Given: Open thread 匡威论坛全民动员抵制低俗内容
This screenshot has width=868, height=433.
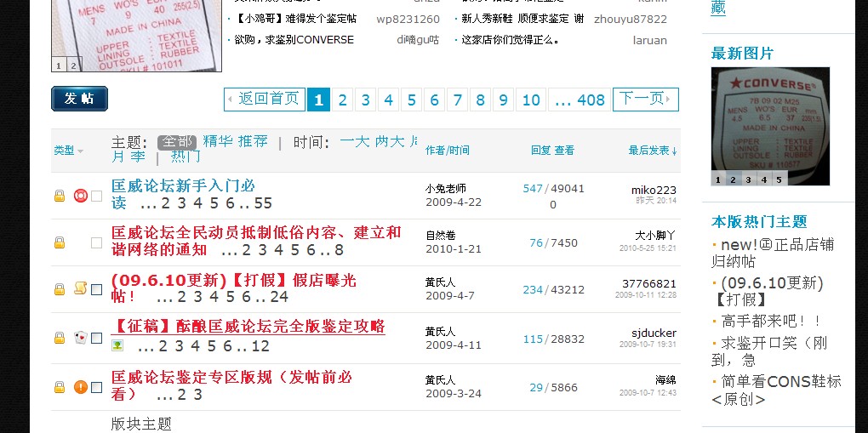Looking at the screenshot, I should tap(256, 241).
